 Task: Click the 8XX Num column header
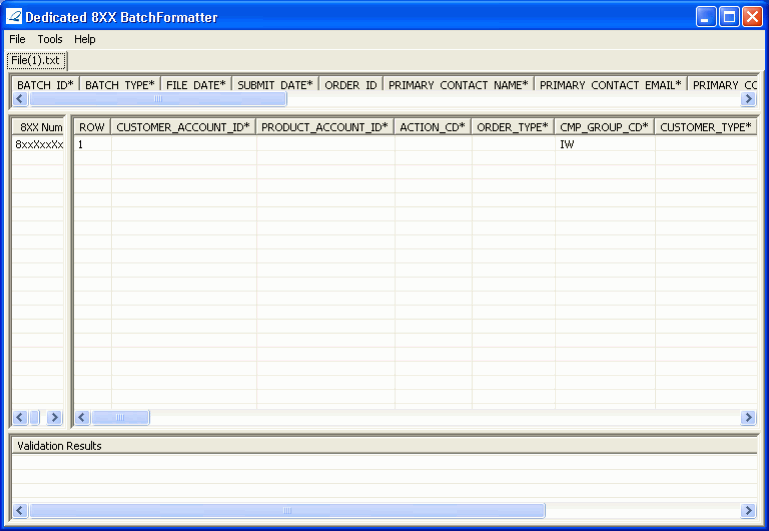(38, 127)
